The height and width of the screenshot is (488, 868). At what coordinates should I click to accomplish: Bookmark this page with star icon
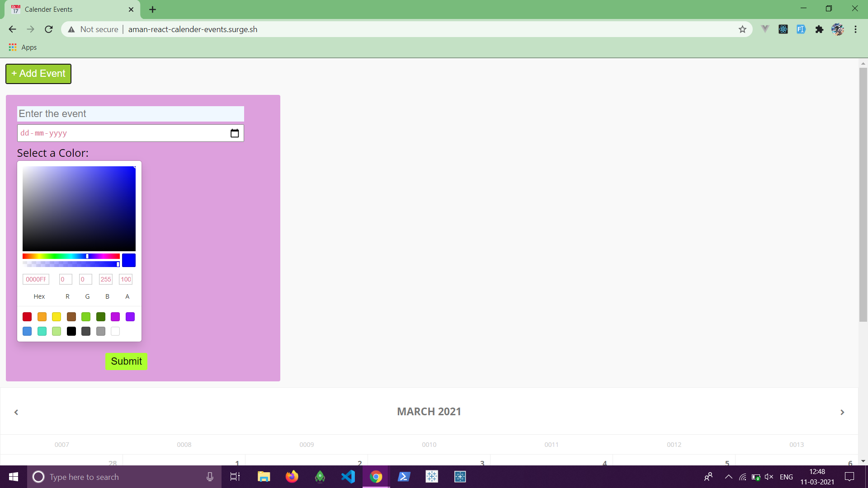[742, 29]
